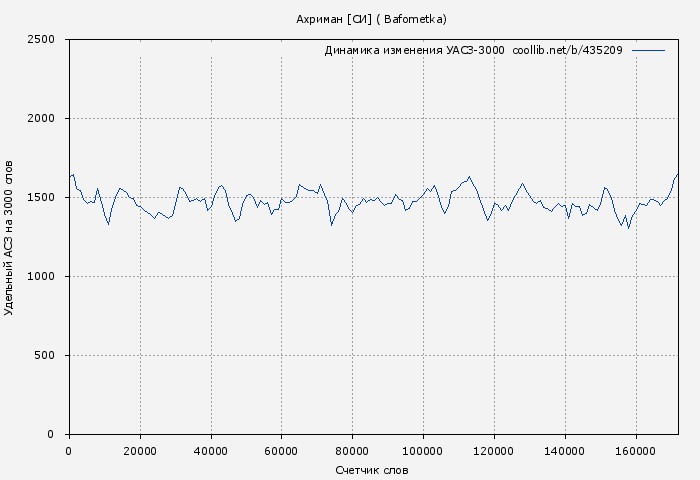Click the data line's final peak at right edge
This screenshot has width=700, height=480.
pyautogui.click(x=677, y=175)
